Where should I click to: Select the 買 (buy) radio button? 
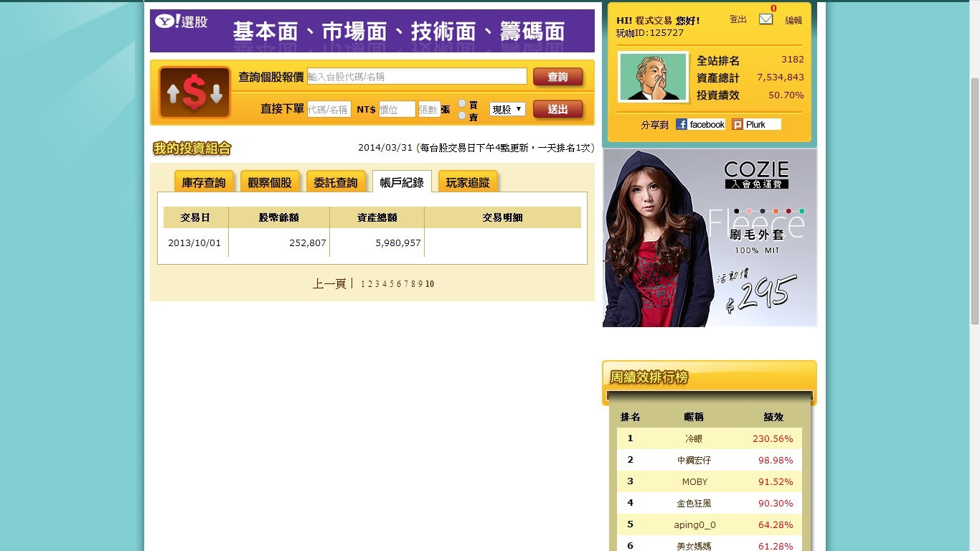462,104
